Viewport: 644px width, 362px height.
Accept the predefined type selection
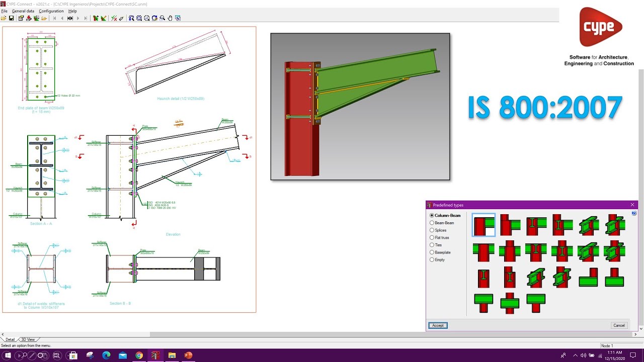pyautogui.click(x=437, y=325)
